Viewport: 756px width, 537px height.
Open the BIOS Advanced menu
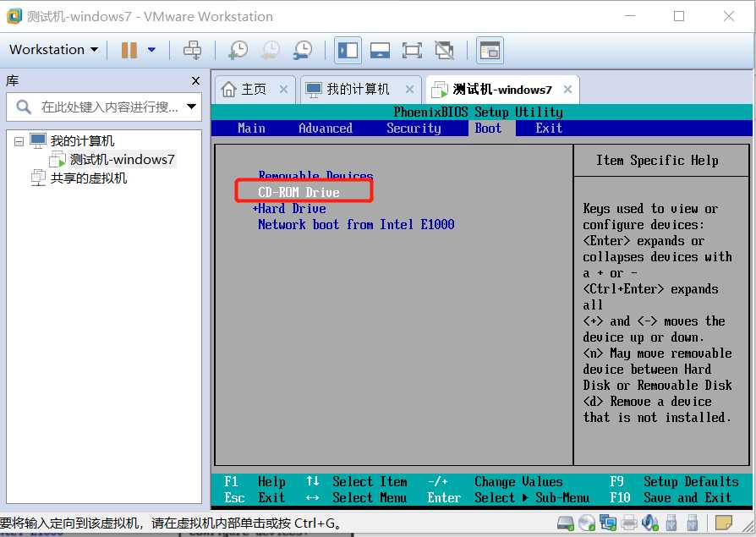(x=326, y=129)
